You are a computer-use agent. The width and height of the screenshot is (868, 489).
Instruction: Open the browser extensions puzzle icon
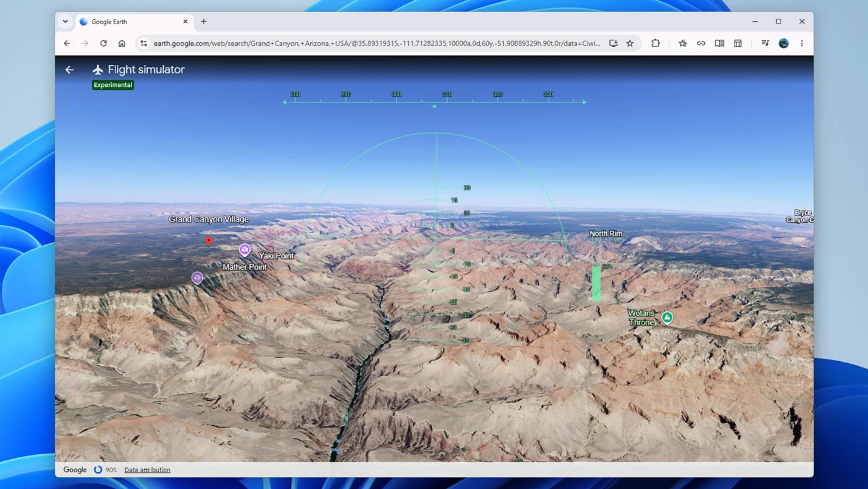pos(656,43)
